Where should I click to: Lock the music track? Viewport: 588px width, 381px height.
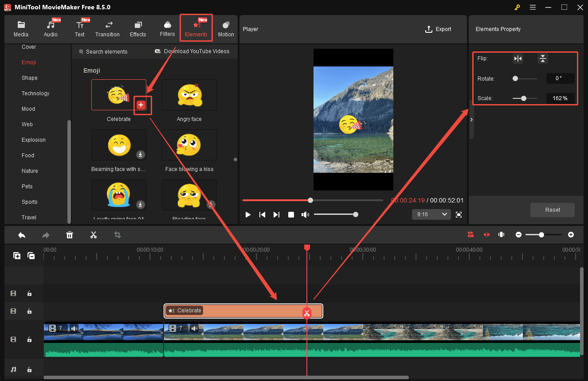point(29,369)
